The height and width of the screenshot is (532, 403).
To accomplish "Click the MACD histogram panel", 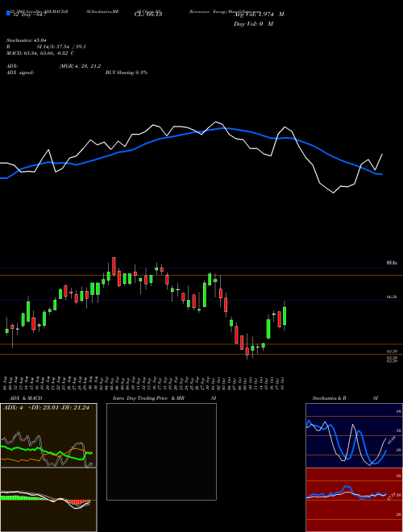I will pos(48,500).
